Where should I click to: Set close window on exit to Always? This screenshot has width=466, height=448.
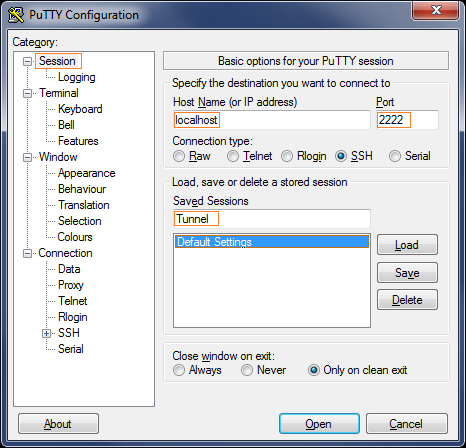click(x=179, y=370)
